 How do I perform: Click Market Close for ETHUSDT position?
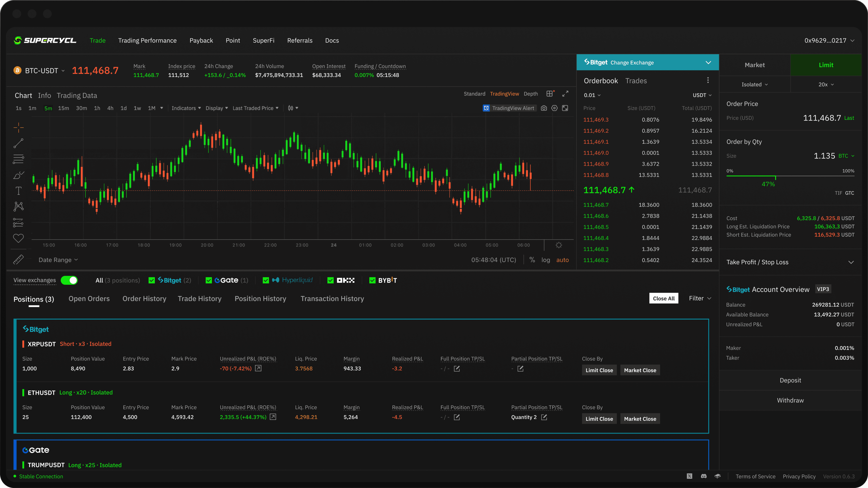click(640, 419)
